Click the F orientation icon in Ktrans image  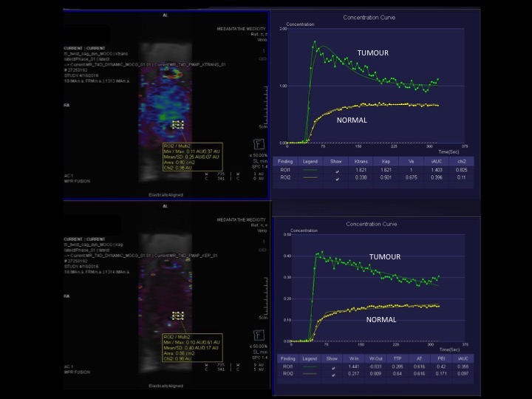tap(259, 145)
